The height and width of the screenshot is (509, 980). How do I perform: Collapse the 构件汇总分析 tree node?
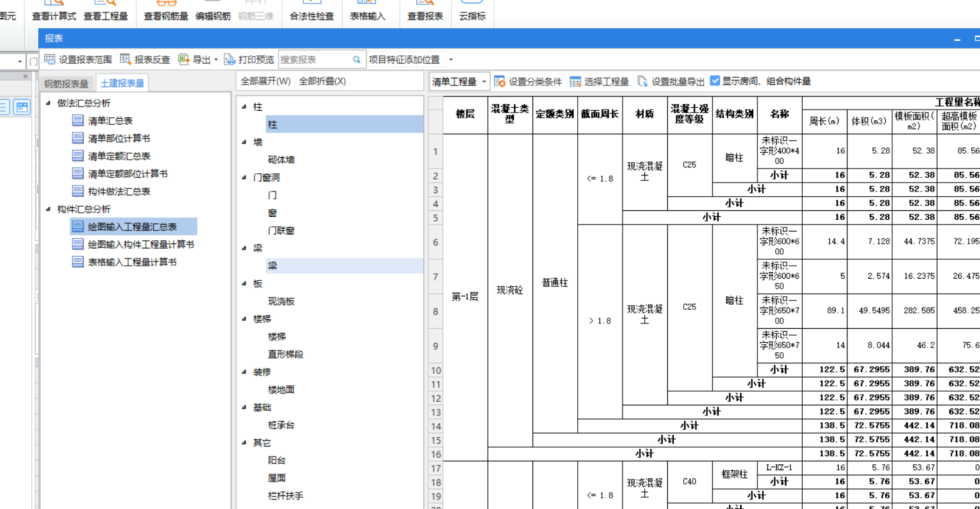coord(48,209)
